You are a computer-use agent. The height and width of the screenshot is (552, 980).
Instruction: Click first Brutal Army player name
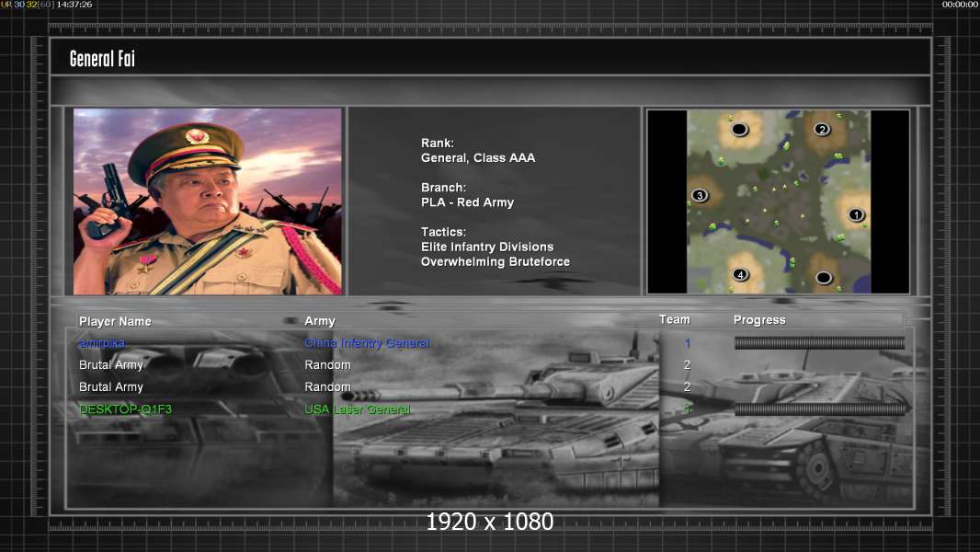[x=111, y=365]
